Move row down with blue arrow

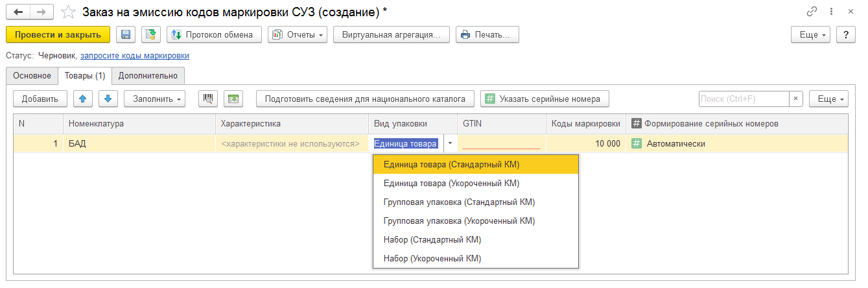108,99
